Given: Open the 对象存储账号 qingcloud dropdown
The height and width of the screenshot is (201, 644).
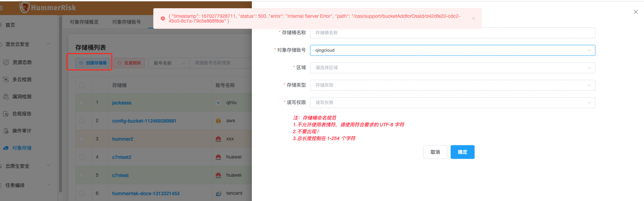Looking at the screenshot, I should 452,50.
